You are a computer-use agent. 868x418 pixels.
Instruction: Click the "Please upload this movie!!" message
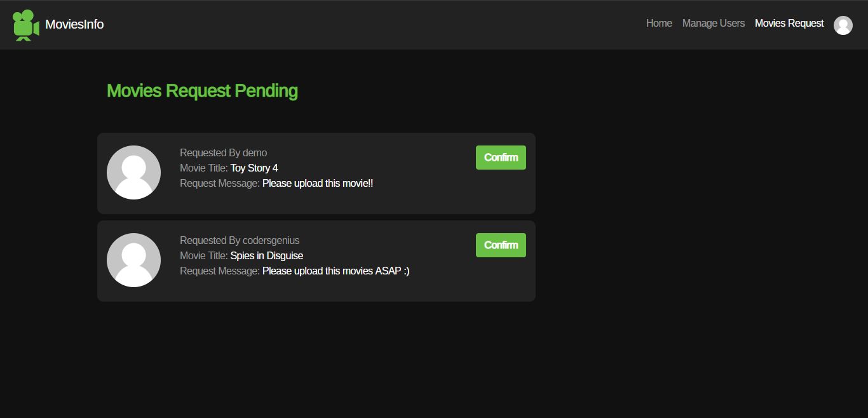click(318, 184)
